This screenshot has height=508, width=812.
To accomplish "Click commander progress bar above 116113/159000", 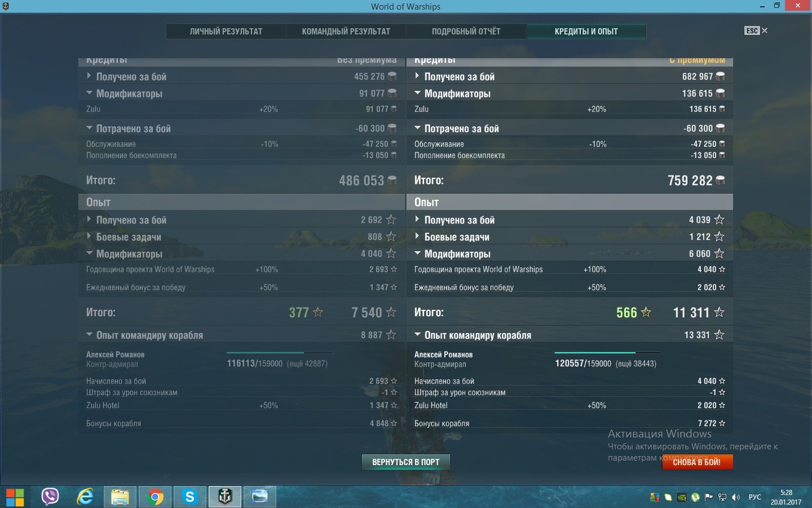I will click(x=280, y=353).
